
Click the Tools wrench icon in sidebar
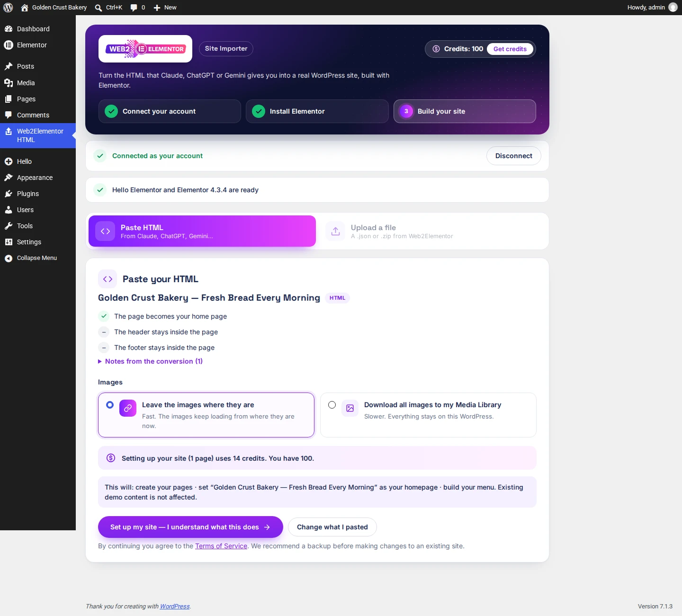click(9, 226)
